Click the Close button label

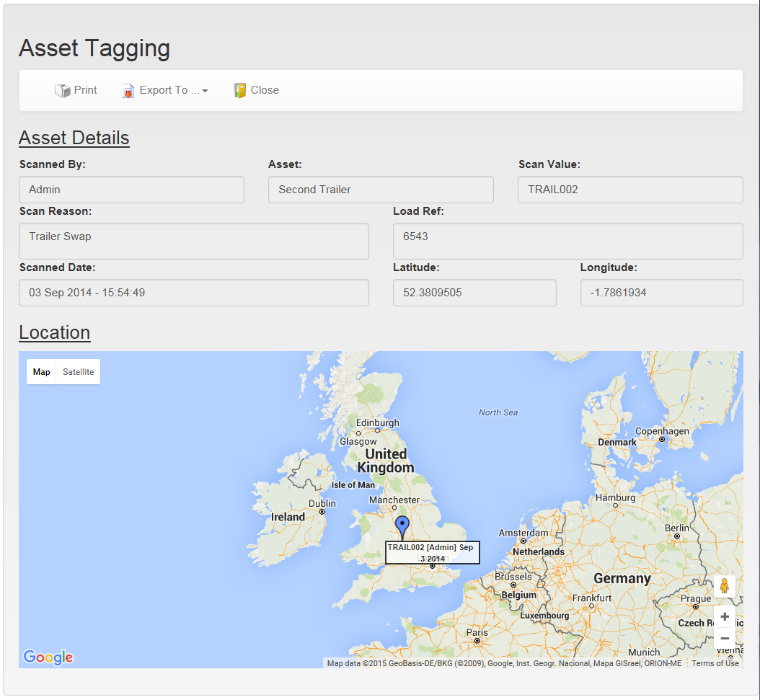click(265, 90)
